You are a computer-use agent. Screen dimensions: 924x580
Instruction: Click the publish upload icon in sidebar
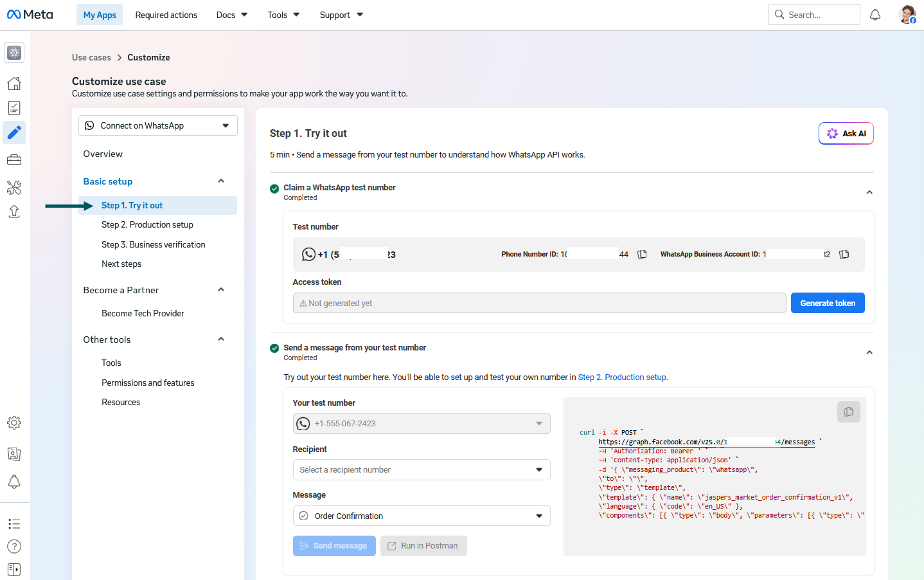pos(14,212)
